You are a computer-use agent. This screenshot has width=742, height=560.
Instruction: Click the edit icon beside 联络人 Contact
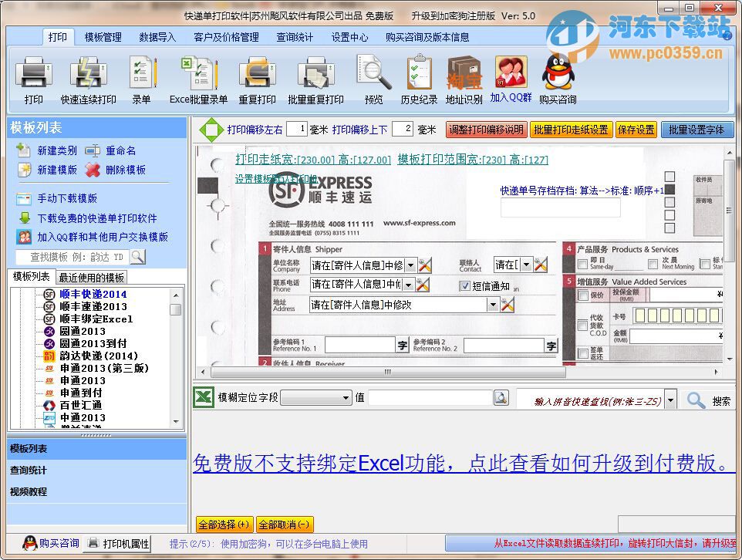tap(540, 265)
